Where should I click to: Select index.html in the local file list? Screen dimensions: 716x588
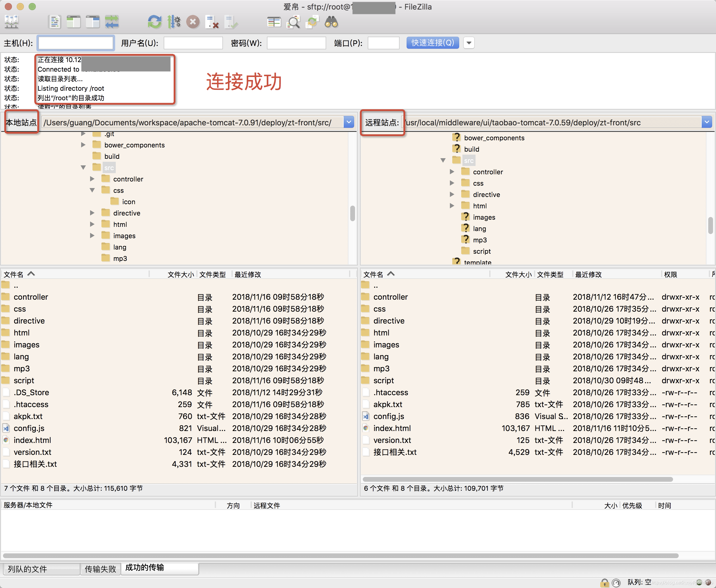point(179,440)
